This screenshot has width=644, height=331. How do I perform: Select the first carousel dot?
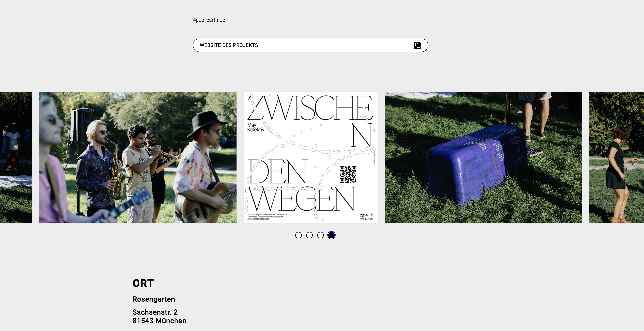click(x=298, y=235)
